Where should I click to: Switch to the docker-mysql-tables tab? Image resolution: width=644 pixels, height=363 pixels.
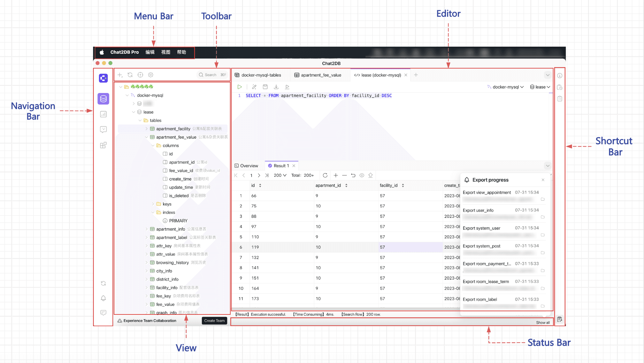[x=258, y=75]
